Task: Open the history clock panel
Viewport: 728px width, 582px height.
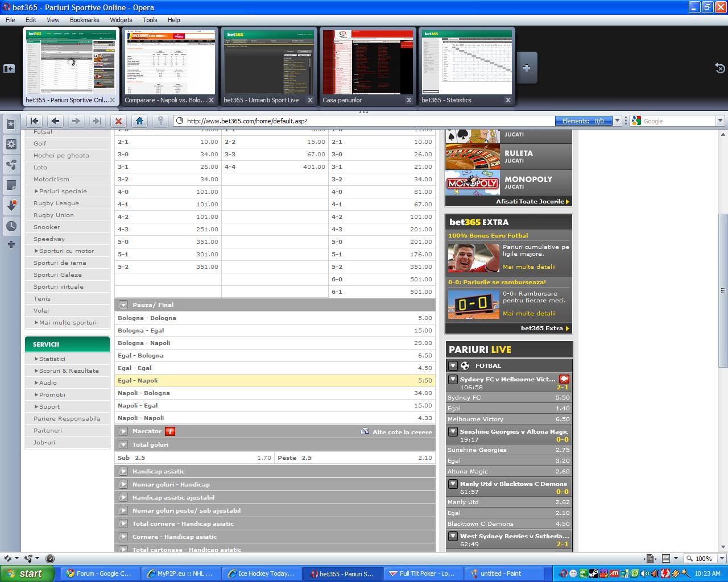Action: (11, 226)
